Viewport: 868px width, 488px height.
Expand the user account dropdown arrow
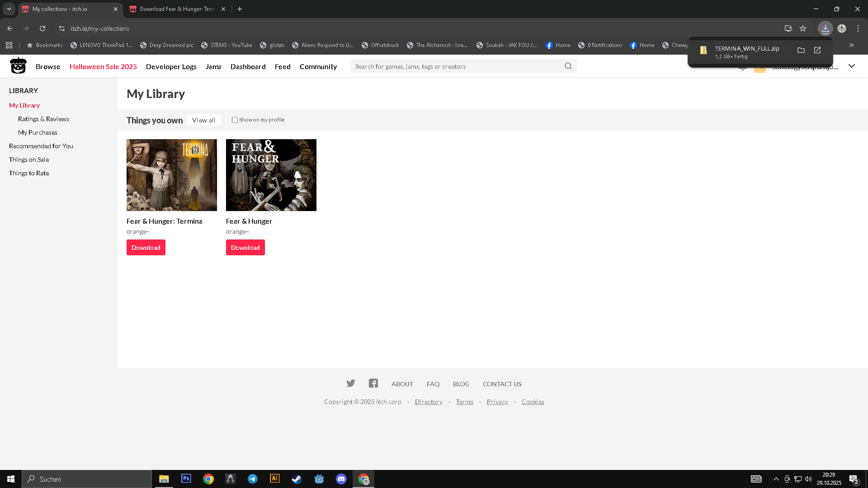coord(852,66)
